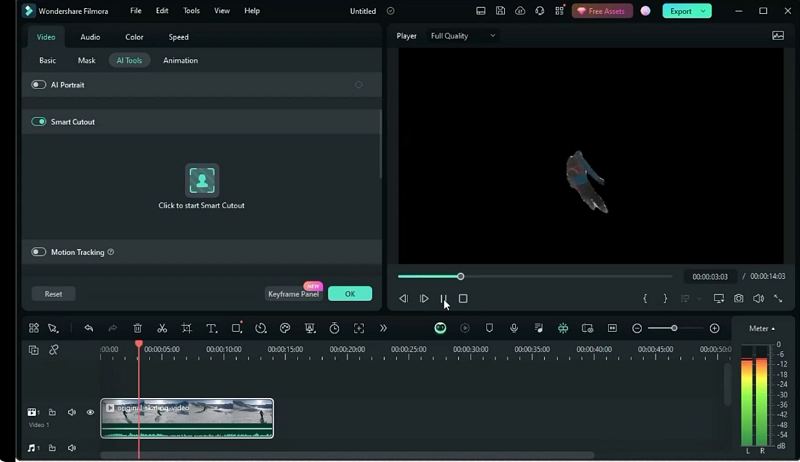The height and width of the screenshot is (462, 800).
Task: Open the Tools menu
Action: pos(191,11)
